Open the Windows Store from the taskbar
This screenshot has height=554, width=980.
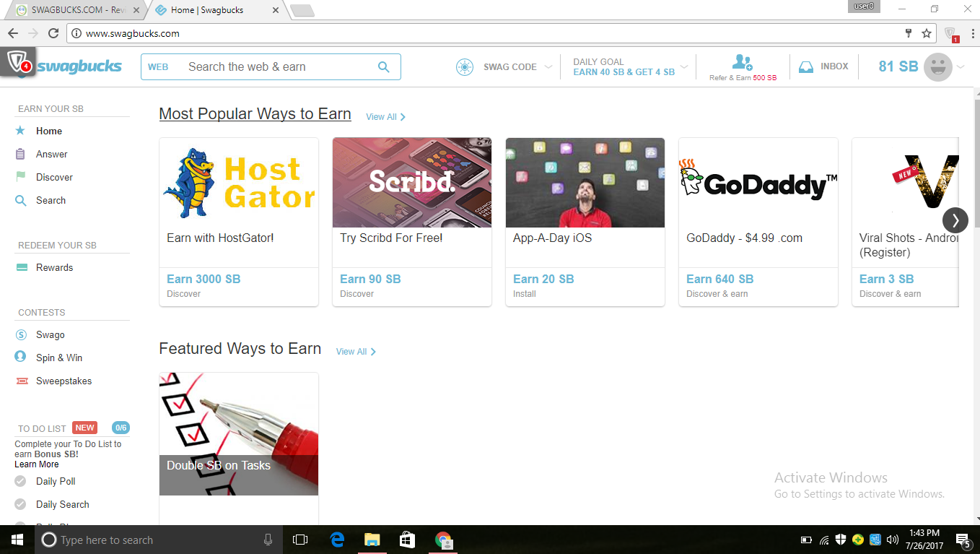[x=407, y=540]
